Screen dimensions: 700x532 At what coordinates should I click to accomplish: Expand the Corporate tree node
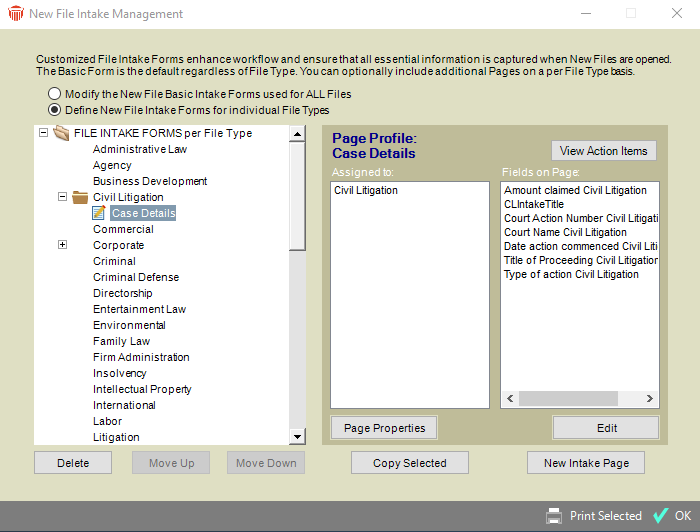[62, 245]
